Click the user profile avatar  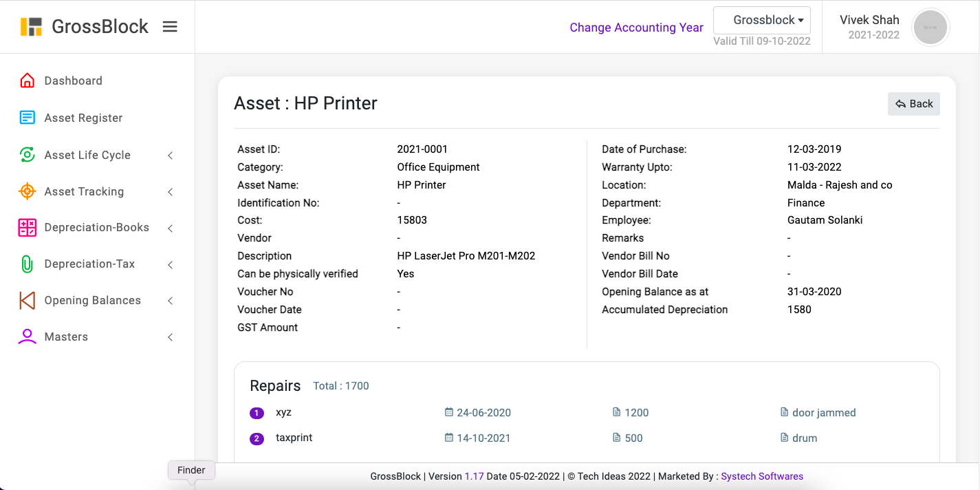tap(930, 28)
